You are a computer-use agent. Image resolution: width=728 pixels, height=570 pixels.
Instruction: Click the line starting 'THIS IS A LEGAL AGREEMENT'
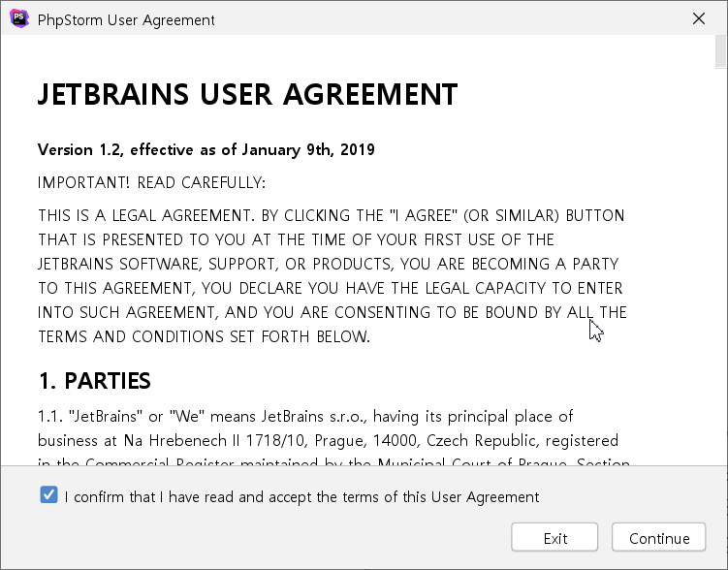tap(331, 216)
